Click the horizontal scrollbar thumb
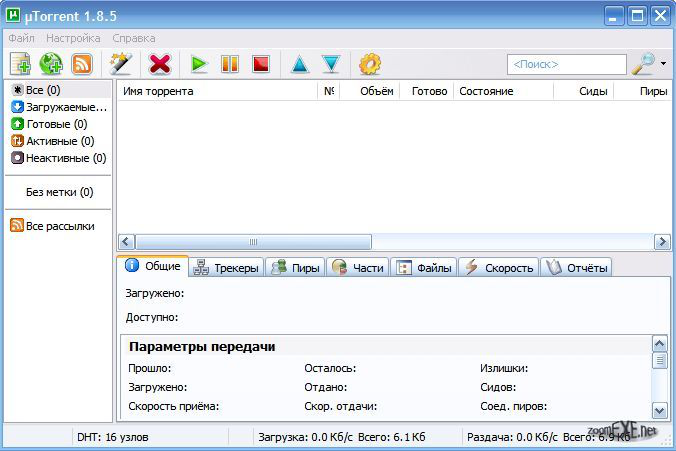This screenshot has height=451, width=676. pos(254,241)
